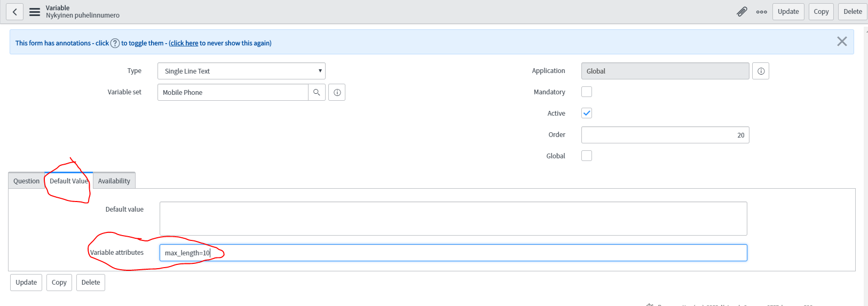This screenshot has width=868, height=306.
Task: Follow the 'click here' link in banner
Action: (184, 43)
